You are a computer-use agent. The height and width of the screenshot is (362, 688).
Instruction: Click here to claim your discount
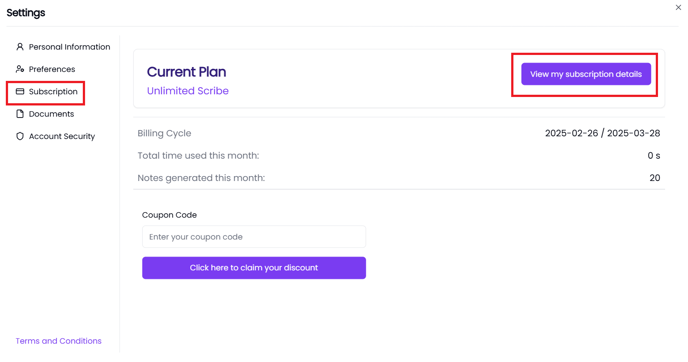254,268
